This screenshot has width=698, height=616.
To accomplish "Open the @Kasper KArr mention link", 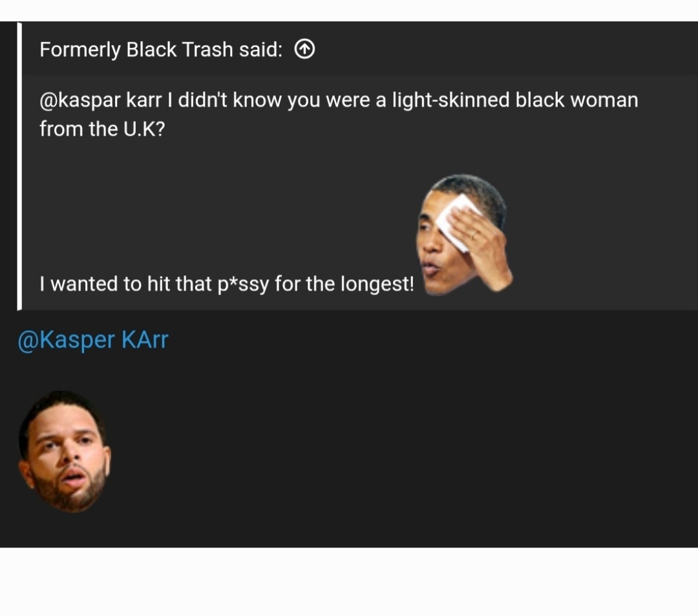I will pos(93,340).
